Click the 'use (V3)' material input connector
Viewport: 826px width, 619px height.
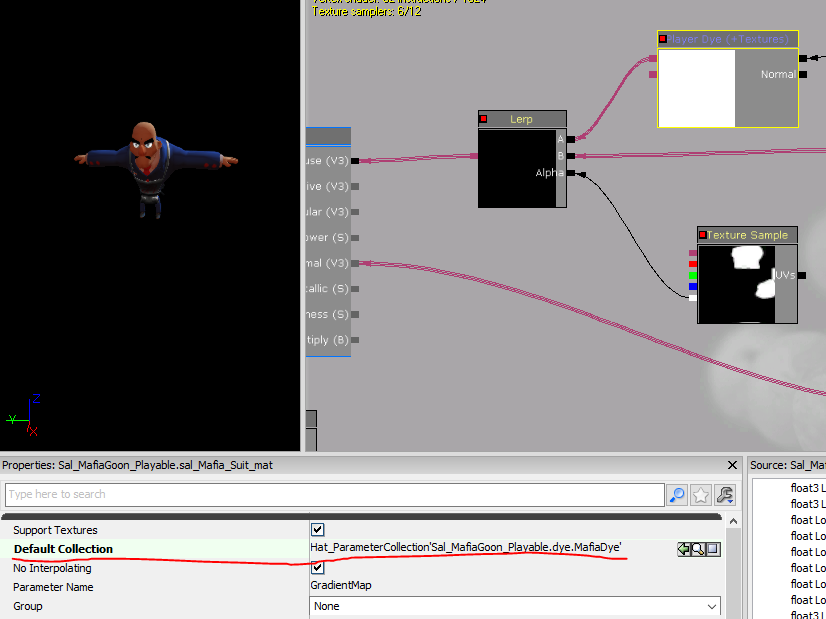pos(355,161)
